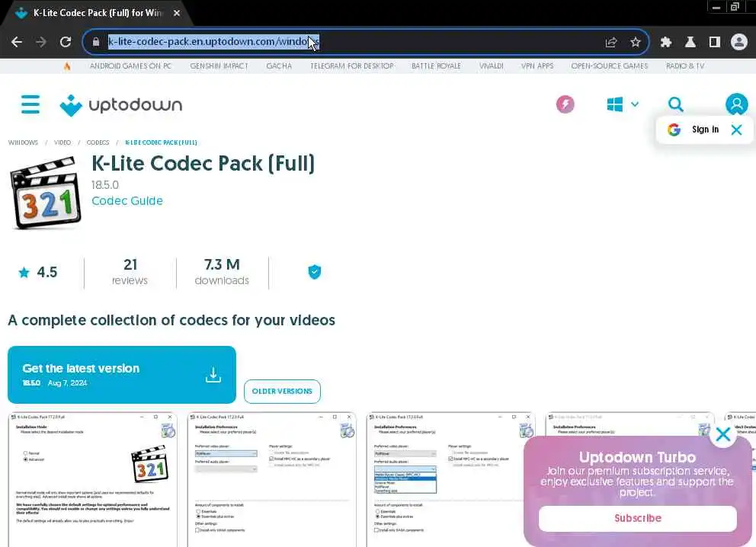Screen dimensions: 756x547
Task: Expand the platform selector chevron
Action: coord(635,104)
